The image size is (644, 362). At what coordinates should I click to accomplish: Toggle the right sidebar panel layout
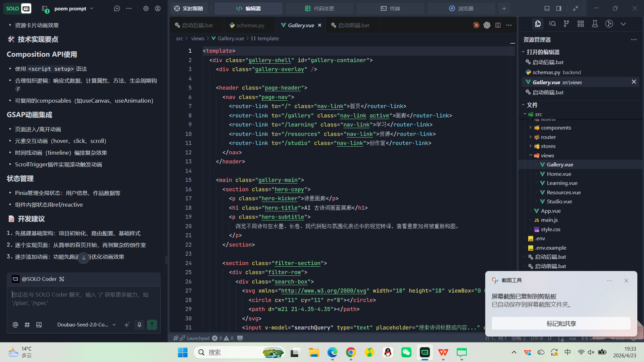[559, 8]
